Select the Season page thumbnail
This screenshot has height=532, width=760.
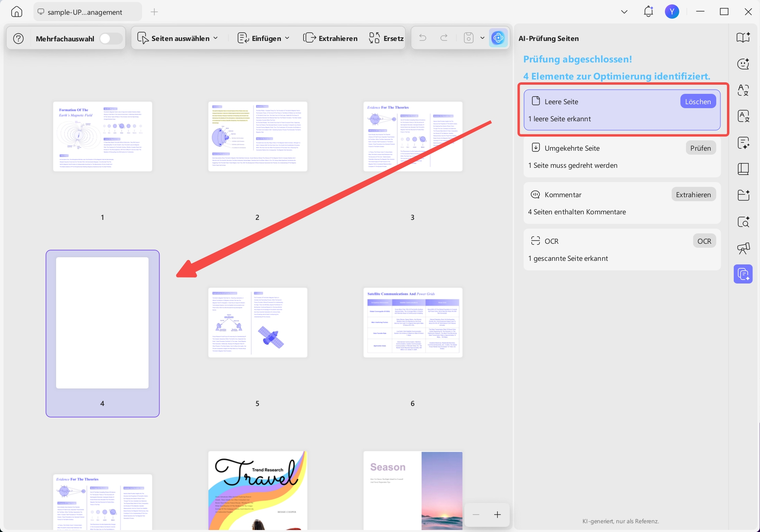click(413, 490)
